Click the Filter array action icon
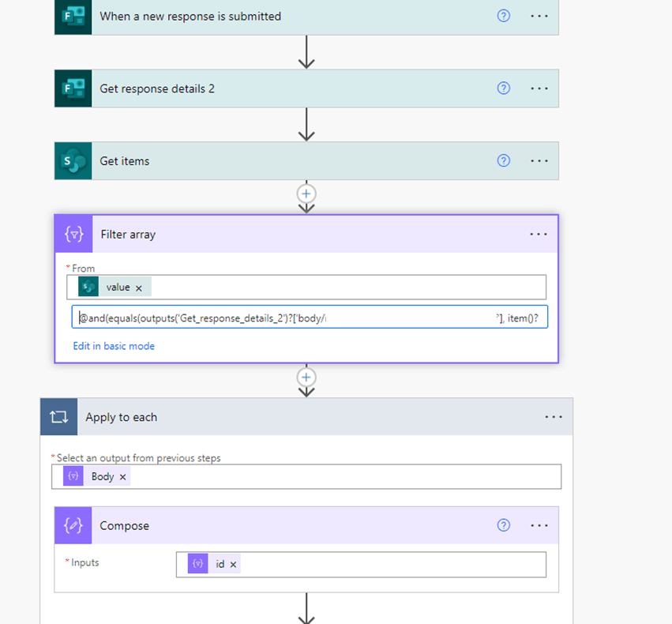672x624 pixels. pyautogui.click(x=73, y=234)
